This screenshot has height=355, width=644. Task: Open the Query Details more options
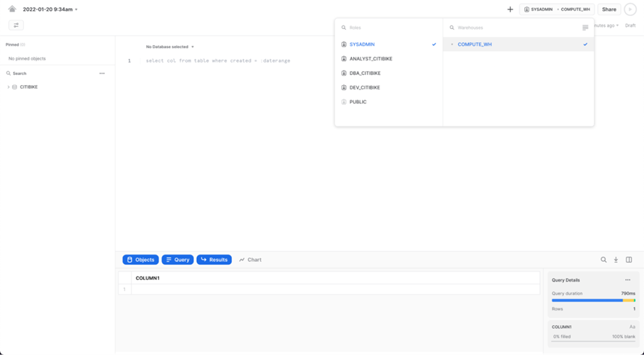pos(628,280)
